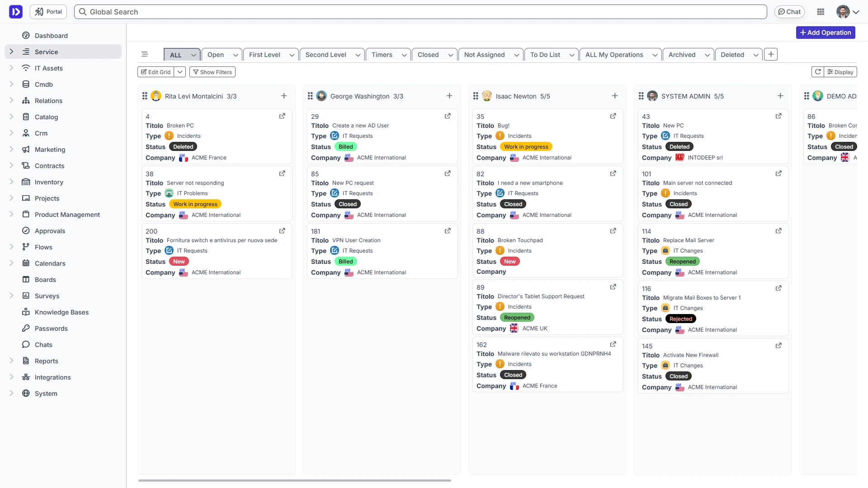Open the Knowledge Bases section
868x488 pixels.
click(61, 312)
